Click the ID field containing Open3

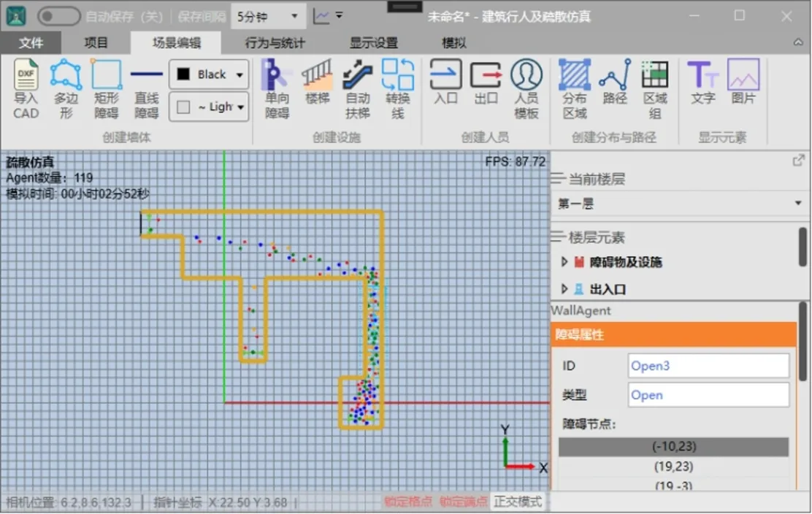[708, 366]
